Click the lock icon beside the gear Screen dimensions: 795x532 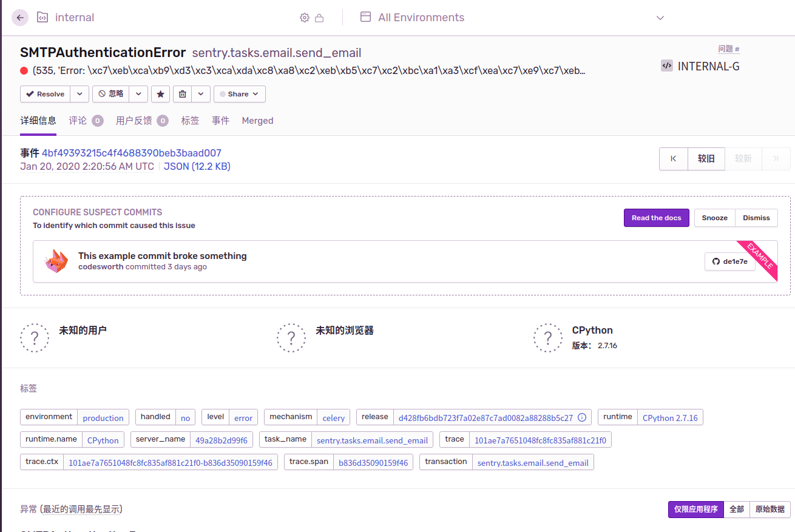(x=319, y=18)
